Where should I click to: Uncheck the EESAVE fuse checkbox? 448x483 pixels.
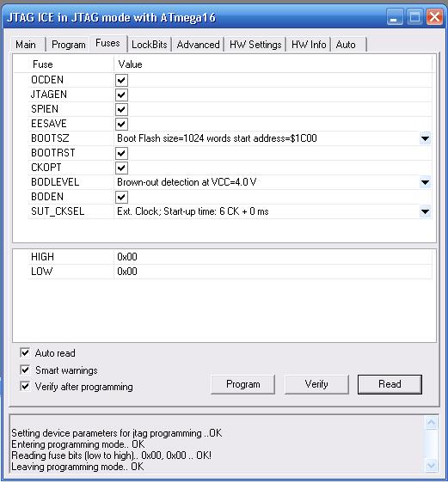tap(121, 124)
